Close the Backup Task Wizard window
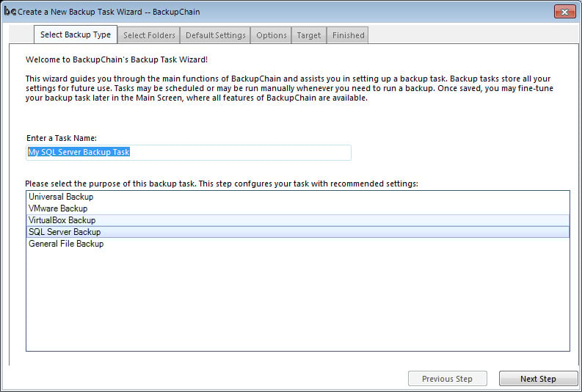Screen dimensions: 582x392 [564, 11]
